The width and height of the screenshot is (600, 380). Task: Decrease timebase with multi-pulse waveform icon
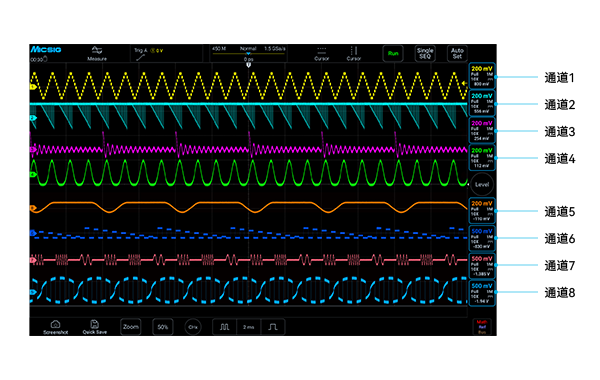tap(225, 327)
